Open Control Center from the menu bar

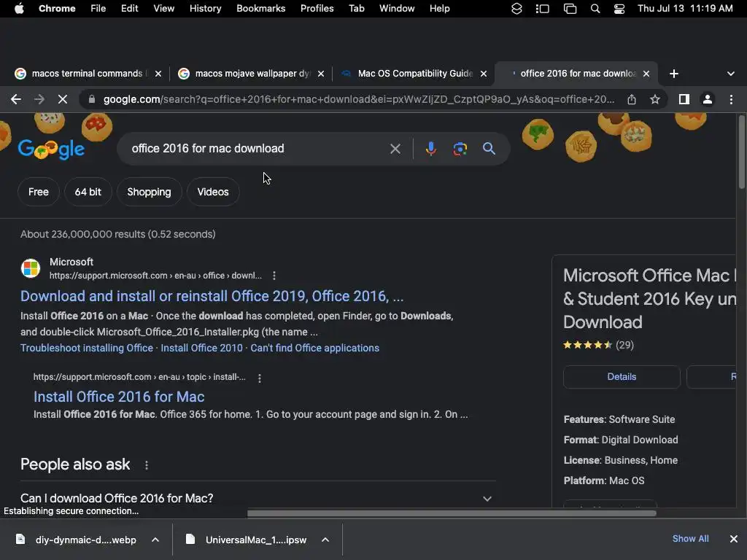(x=619, y=9)
